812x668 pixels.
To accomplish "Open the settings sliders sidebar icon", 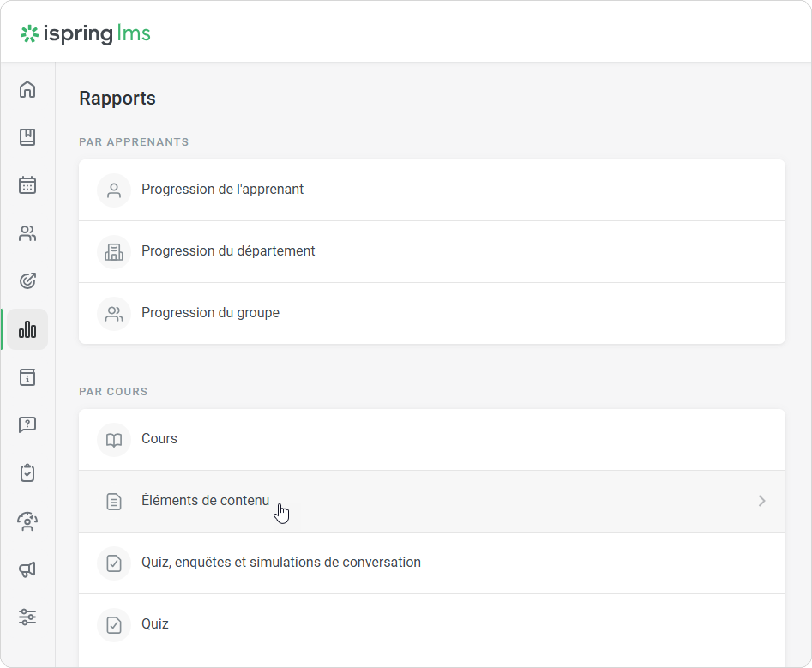I will [x=27, y=617].
